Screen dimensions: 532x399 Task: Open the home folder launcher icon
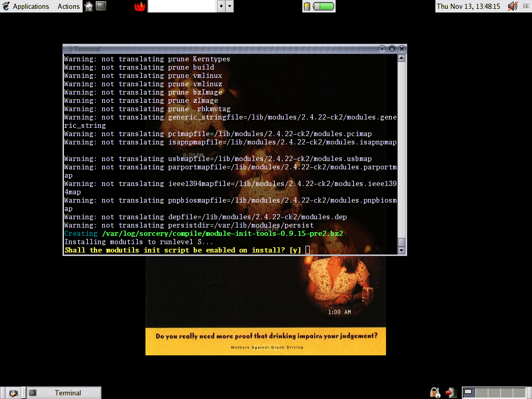point(89,6)
